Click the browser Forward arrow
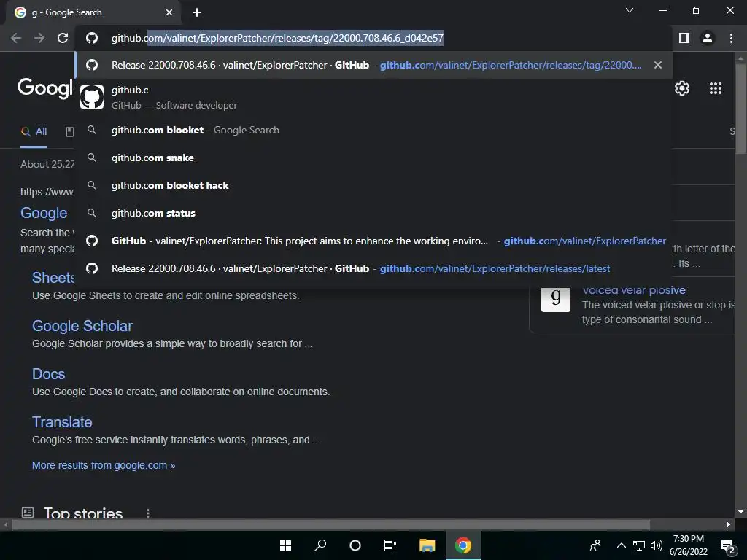Screen dimensions: 747x560 click(39, 38)
